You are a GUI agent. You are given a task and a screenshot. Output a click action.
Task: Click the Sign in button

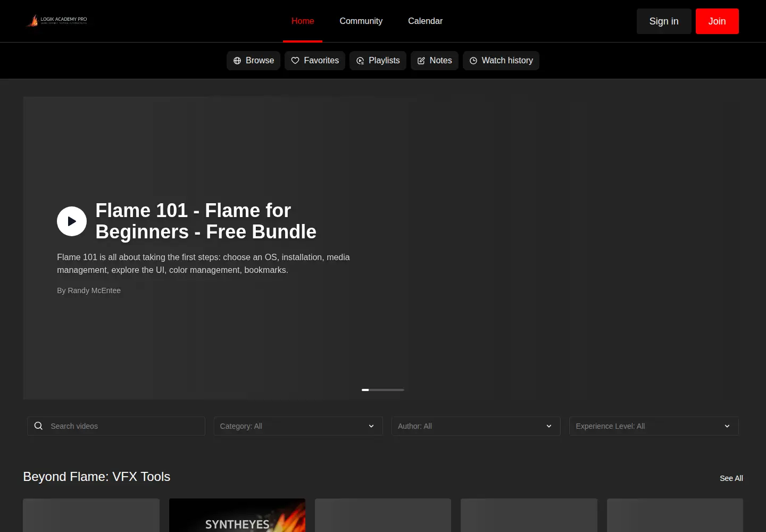(x=664, y=21)
